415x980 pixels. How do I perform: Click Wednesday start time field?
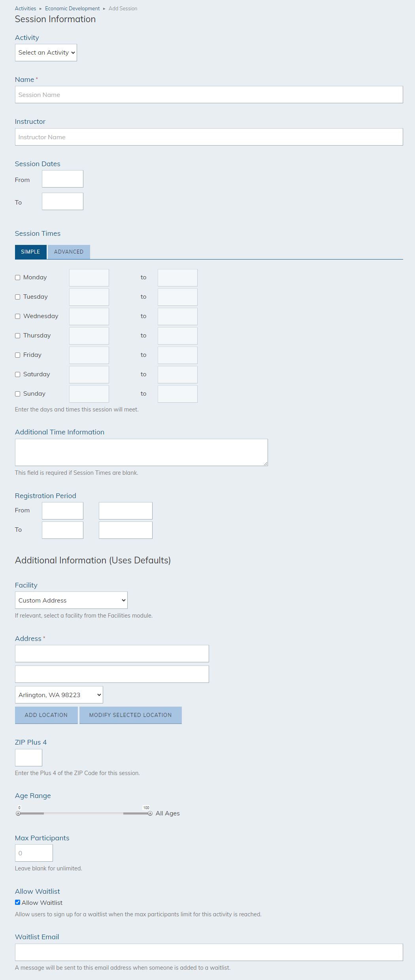pos(89,317)
